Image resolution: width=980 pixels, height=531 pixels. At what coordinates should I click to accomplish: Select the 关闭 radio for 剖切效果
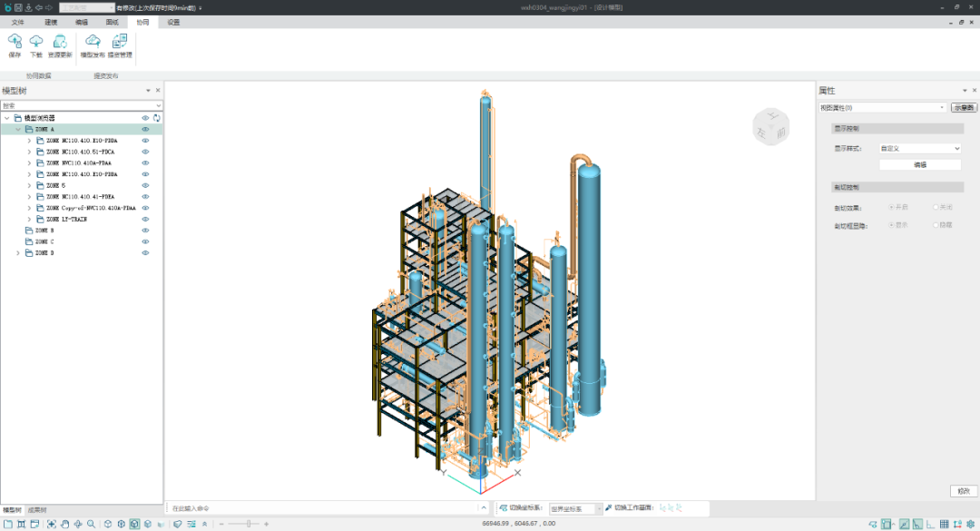click(936, 207)
